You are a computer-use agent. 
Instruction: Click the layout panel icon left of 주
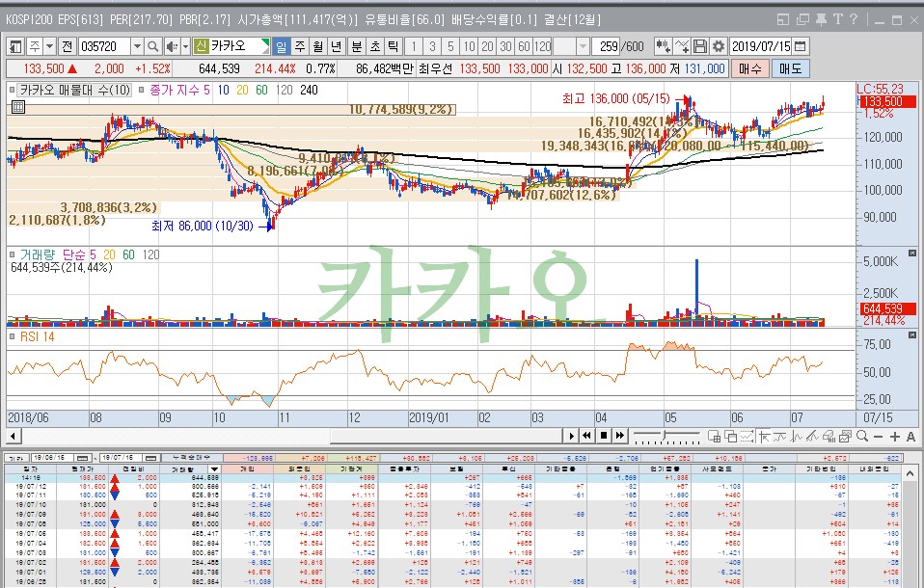tap(15, 46)
